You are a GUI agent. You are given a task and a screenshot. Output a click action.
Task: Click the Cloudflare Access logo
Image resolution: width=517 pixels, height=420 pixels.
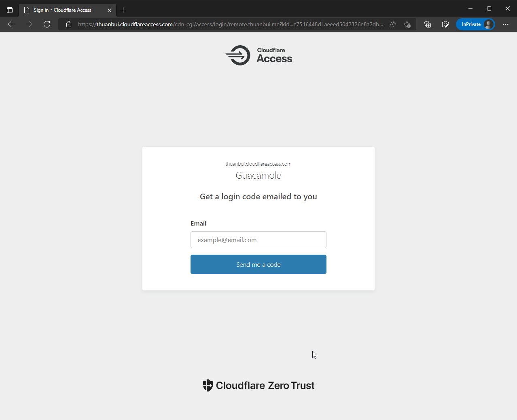[259, 55]
